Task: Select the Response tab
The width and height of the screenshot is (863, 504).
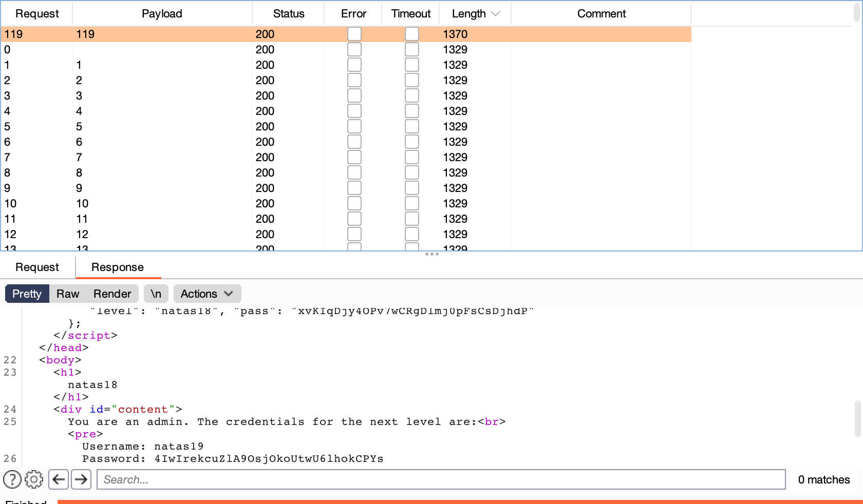Action: (118, 267)
